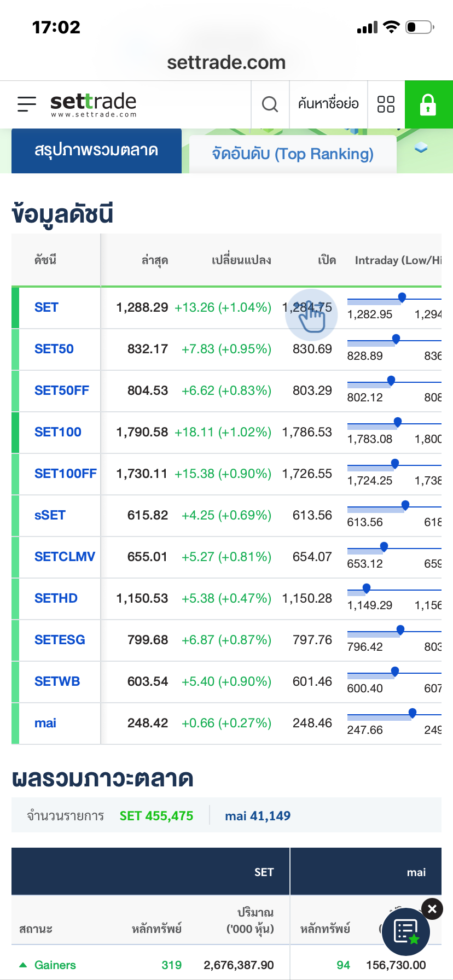The height and width of the screenshot is (980, 453).
Task: Switch to จัดอันดับ (Top Ranking) tab
Action: click(x=293, y=154)
